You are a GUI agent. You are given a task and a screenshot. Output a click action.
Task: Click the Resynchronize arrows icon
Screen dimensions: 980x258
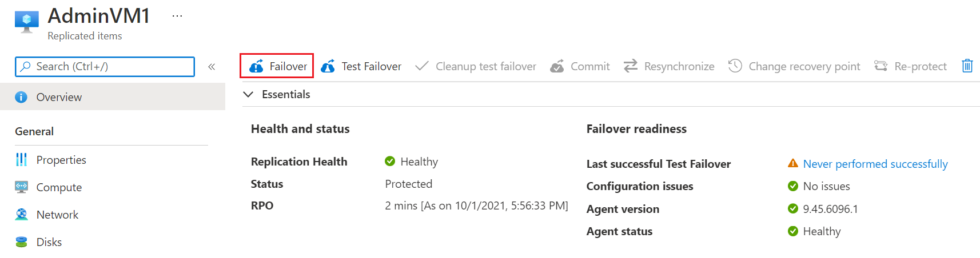(630, 66)
